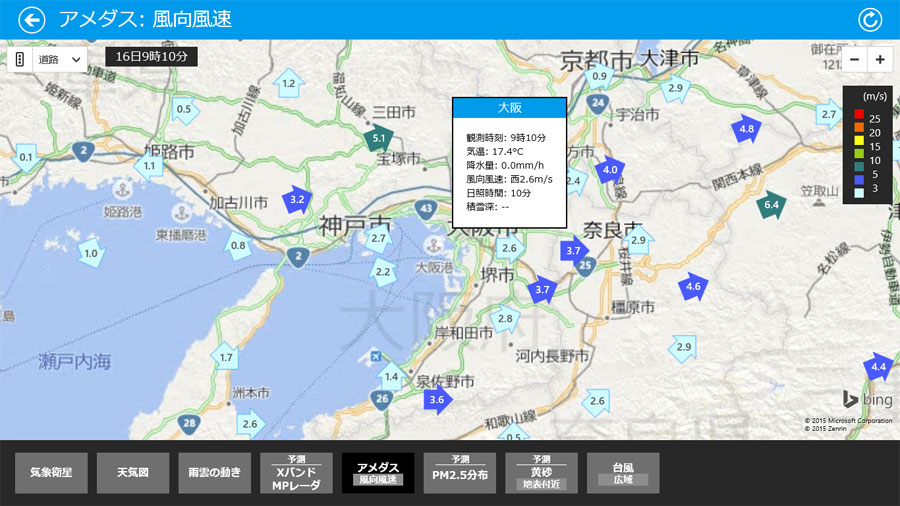
Task: Zoom in with the plus button
Action: coord(880,59)
